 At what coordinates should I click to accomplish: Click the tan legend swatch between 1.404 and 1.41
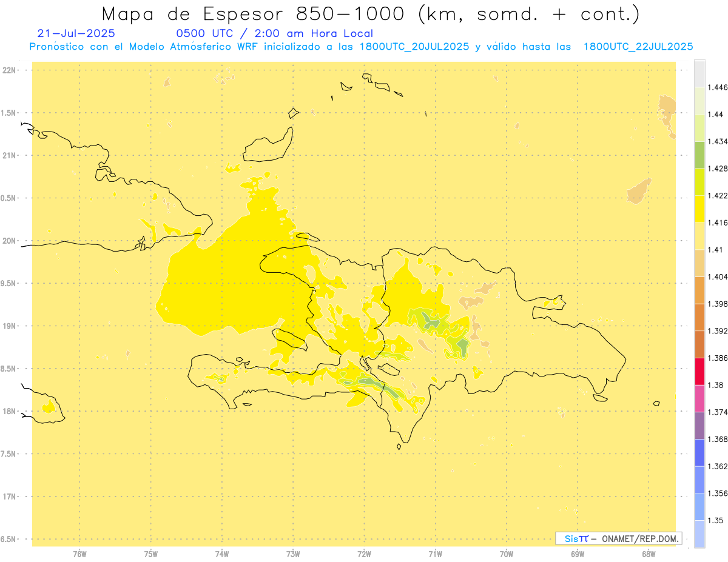699,263
